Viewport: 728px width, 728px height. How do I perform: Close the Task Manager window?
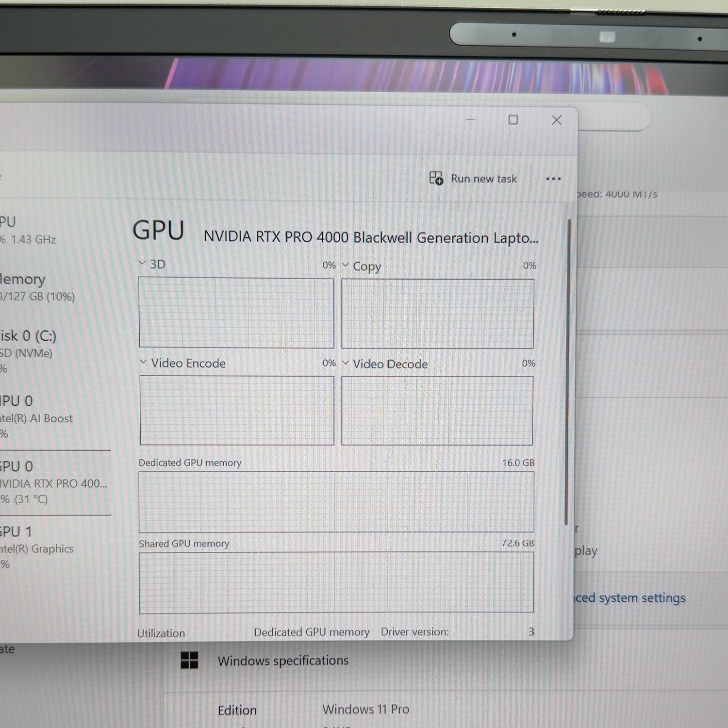[557, 120]
